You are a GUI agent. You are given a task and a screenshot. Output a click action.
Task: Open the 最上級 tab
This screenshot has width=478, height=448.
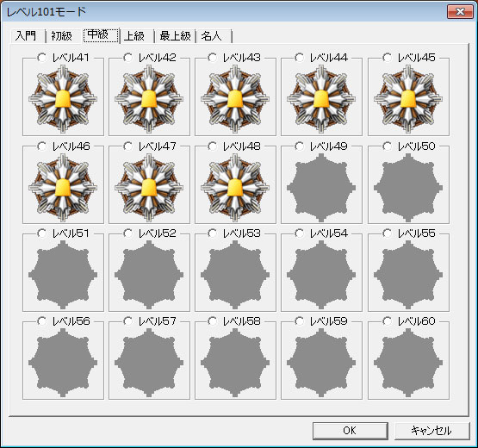pos(176,36)
